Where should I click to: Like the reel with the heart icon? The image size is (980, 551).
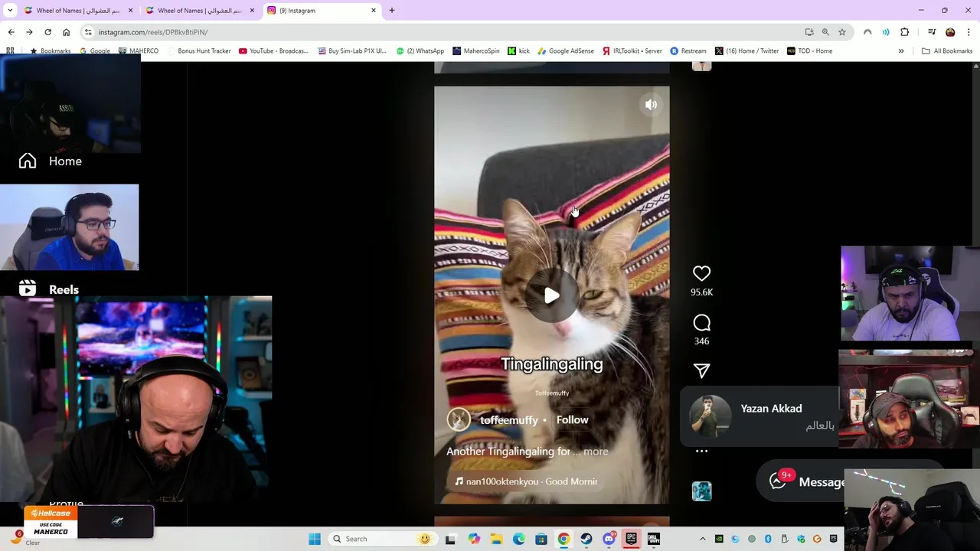[x=701, y=273]
